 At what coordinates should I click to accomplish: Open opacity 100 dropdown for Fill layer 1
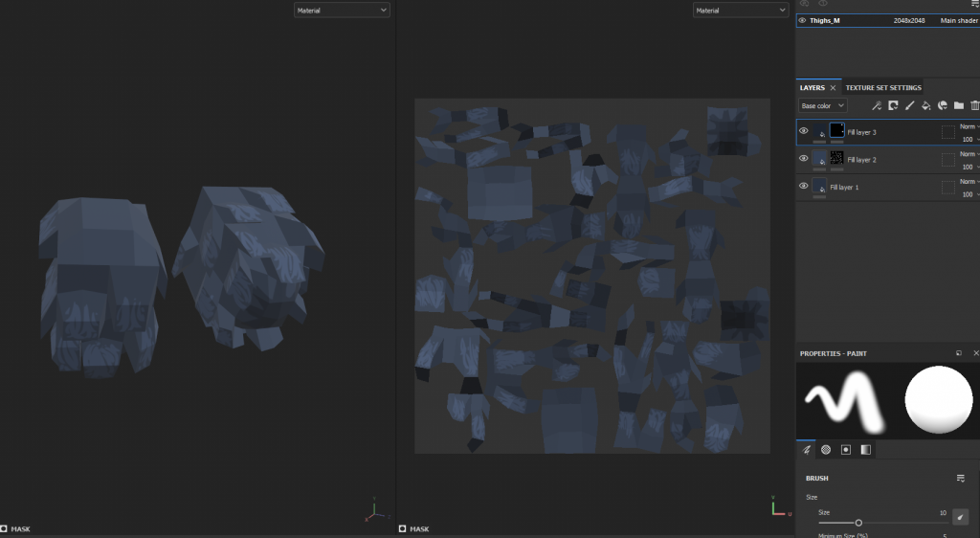(x=969, y=194)
